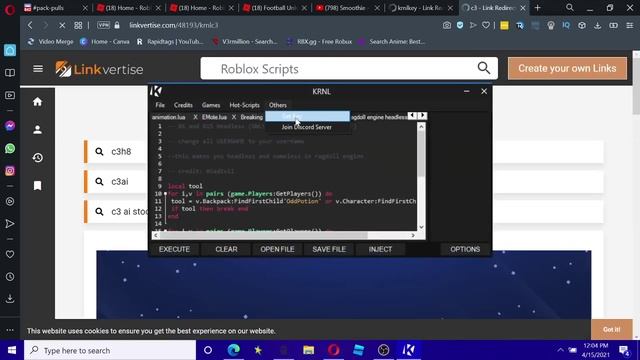Open Microsoft Edge from taskbar

pos(233,350)
